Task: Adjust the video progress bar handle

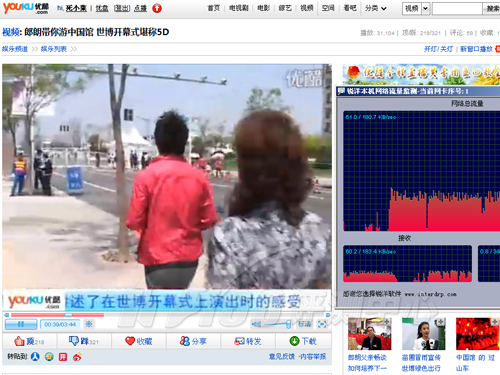Action: click(x=68, y=315)
